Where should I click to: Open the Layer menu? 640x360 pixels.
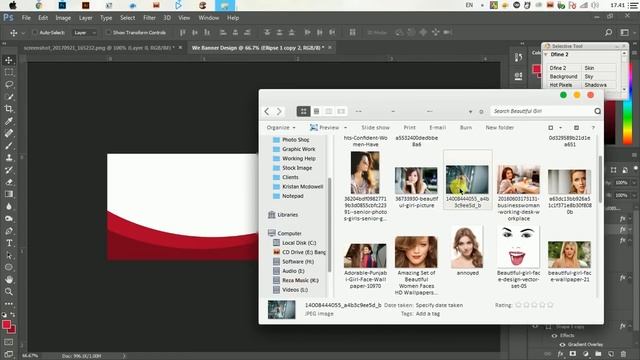click(x=85, y=18)
